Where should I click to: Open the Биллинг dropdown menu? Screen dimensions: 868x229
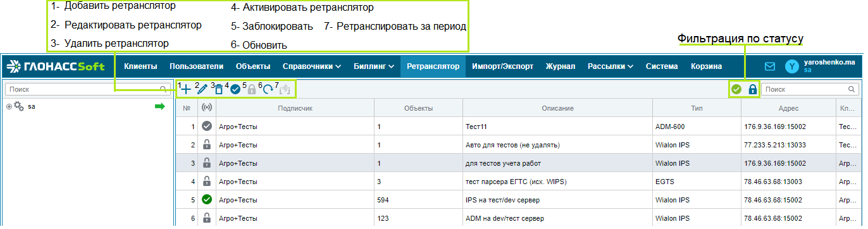pyautogui.click(x=374, y=66)
